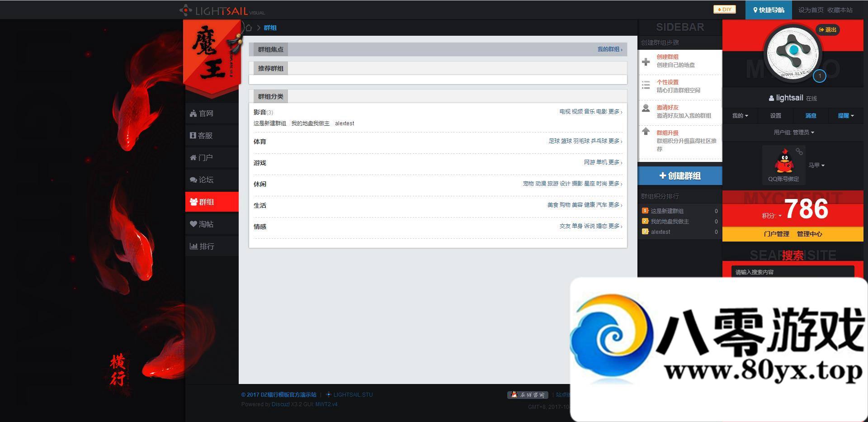Click the notification badge on avatar
Screen dimensions: 868x422
[x=819, y=76]
